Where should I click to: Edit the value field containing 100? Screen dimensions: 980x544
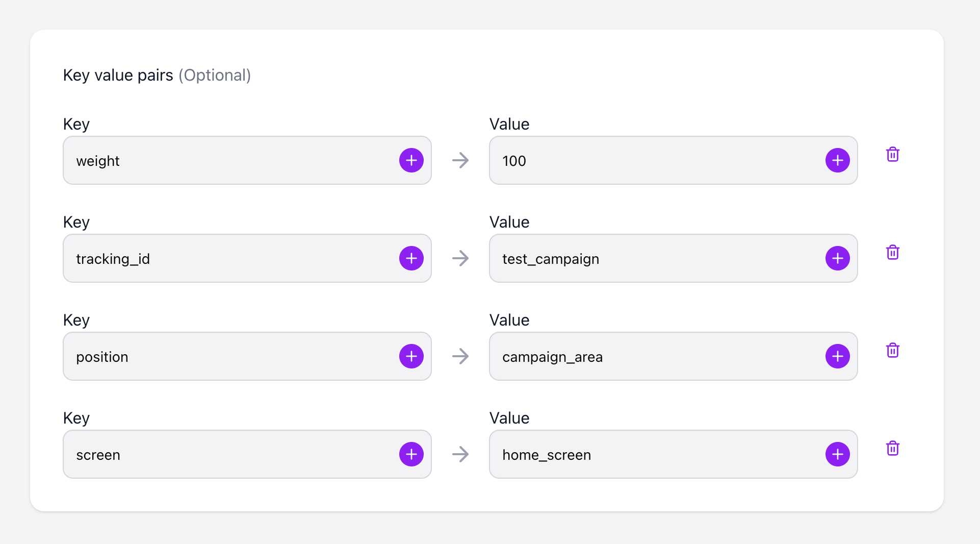[x=653, y=160]
